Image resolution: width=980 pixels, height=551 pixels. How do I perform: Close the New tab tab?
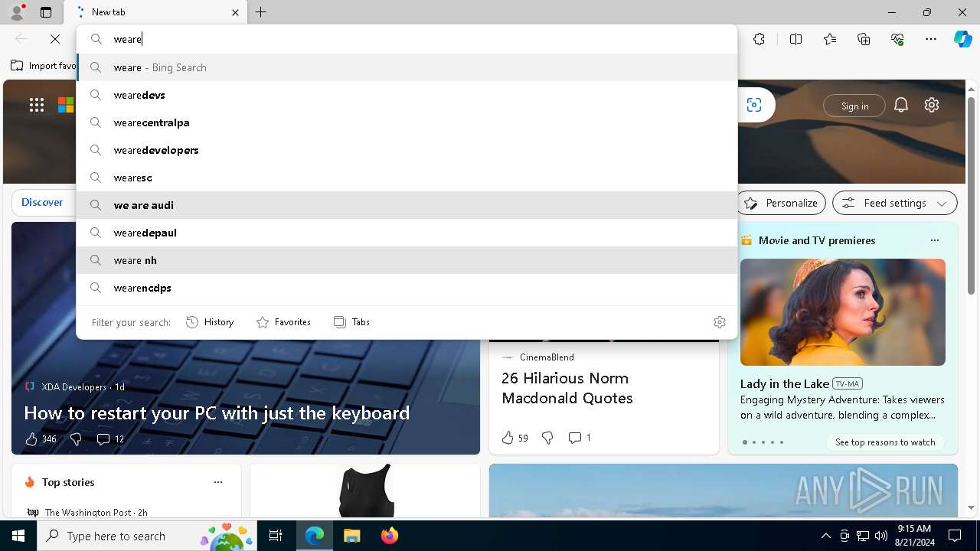pos(235,12)
